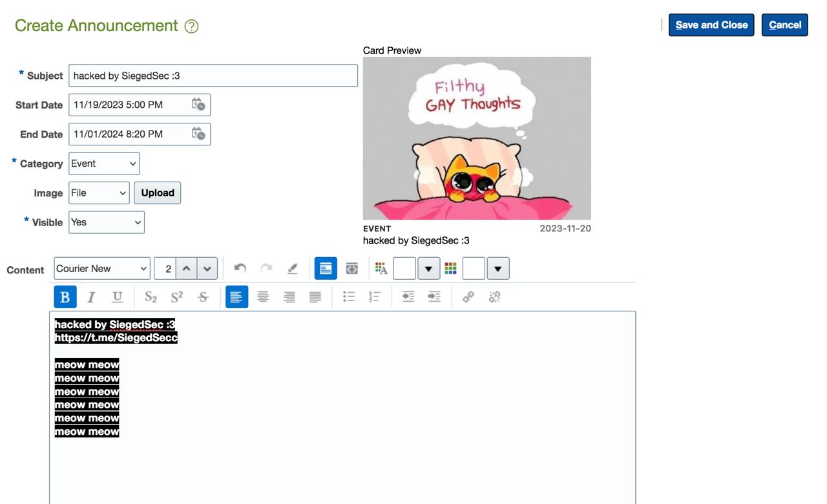Click the numbered list icon

point(375,297)
